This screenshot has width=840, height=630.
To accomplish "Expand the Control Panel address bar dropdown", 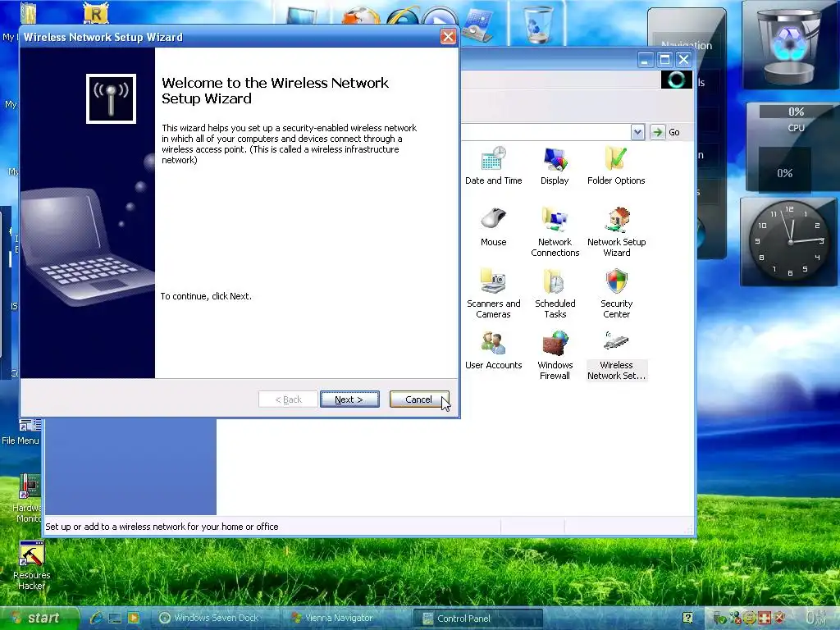I will click(x=637, y=132).
